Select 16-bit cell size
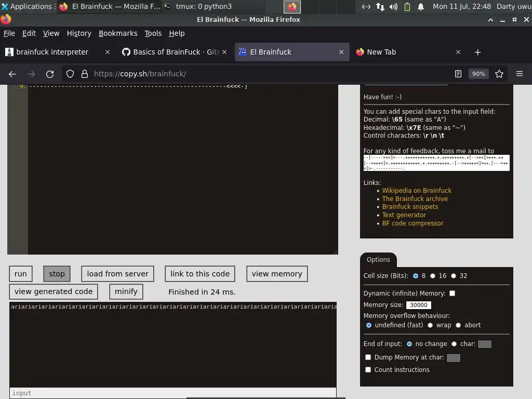Screen dimensions: 532x399 [433, 276]
